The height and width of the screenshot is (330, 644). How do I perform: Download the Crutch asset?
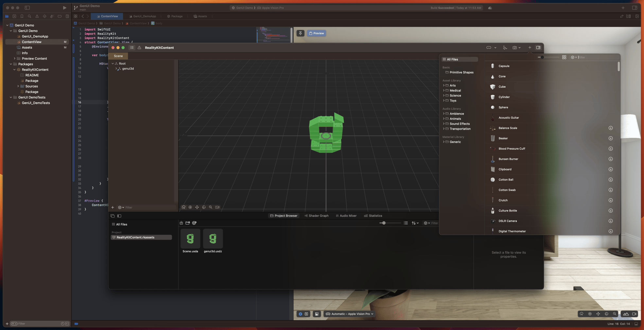610,200
